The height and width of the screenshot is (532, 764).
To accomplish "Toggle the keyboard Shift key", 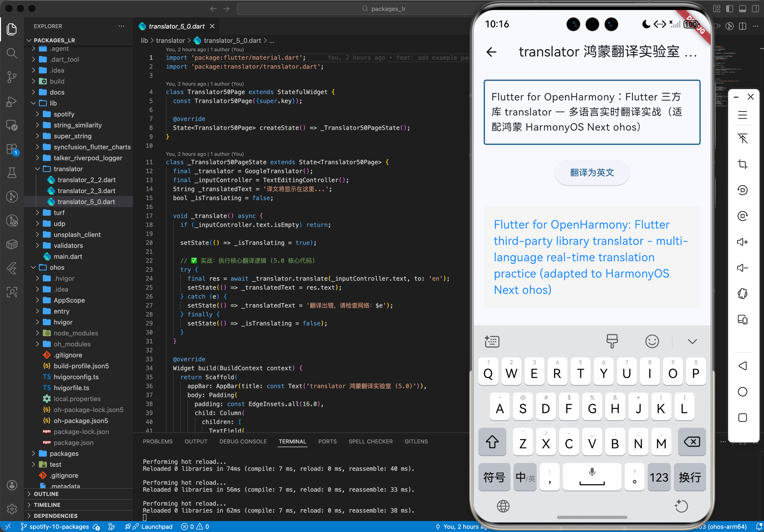I will coord(492,442).
